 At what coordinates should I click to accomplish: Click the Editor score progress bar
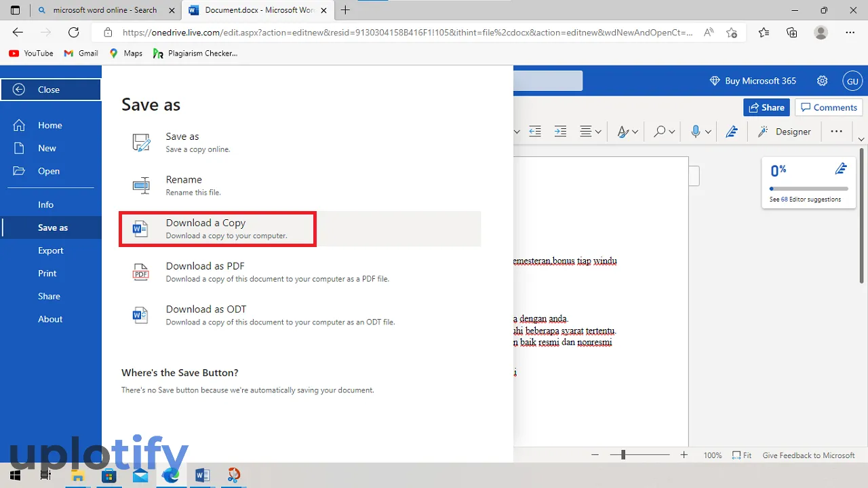coord(808,189)
